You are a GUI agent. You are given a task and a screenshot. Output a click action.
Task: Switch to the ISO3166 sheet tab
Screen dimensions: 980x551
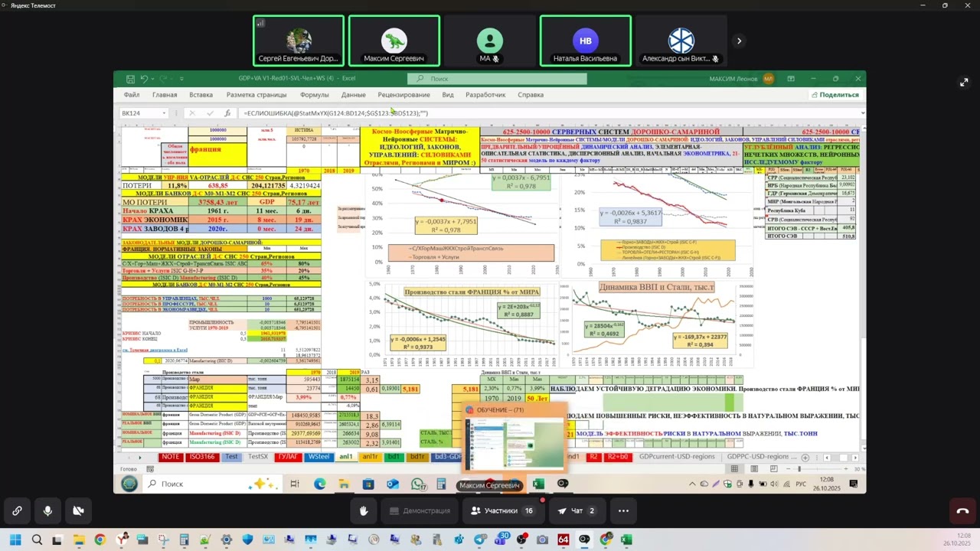[x=202, y=457]
